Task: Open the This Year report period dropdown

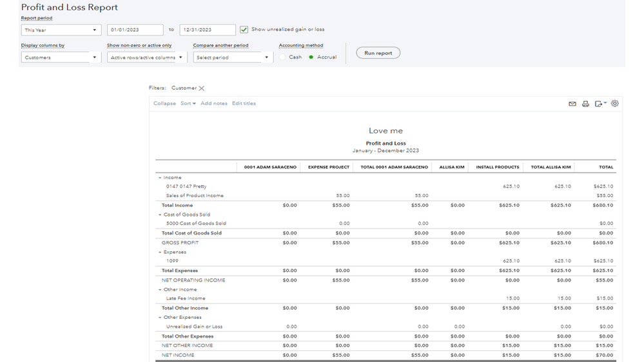Action: pyautogui.click(x=61, y=30)
